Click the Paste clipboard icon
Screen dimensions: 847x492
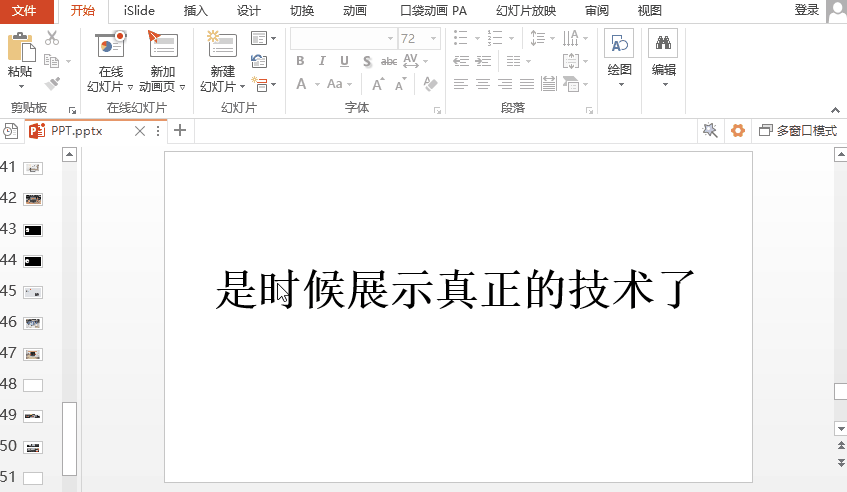pyautogui.click(x=21, y=46)
